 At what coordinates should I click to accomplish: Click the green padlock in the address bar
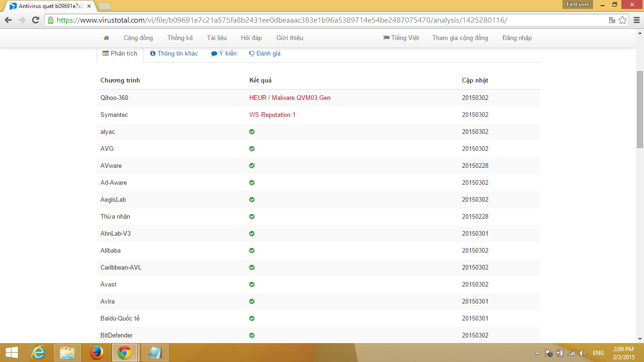[50, 20]
